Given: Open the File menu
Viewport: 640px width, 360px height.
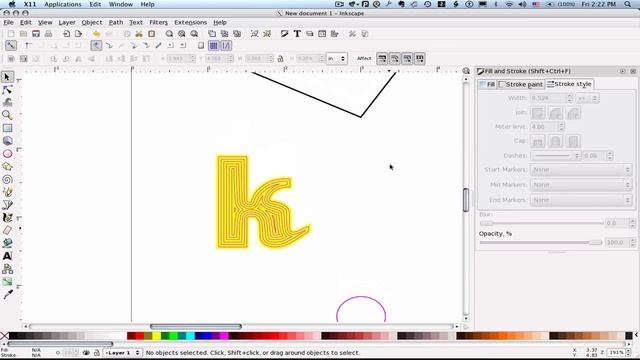Looking at the screenshot, I should (x=8, y=22).
